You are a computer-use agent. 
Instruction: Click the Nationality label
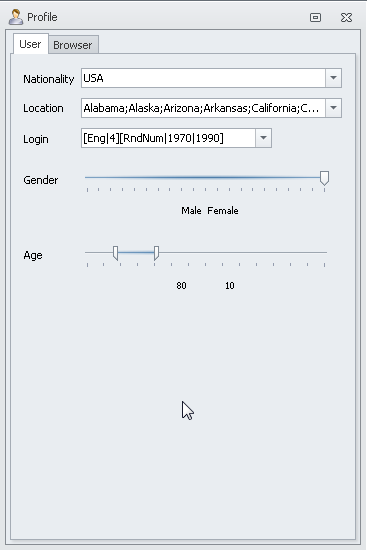tap(48, 79)
